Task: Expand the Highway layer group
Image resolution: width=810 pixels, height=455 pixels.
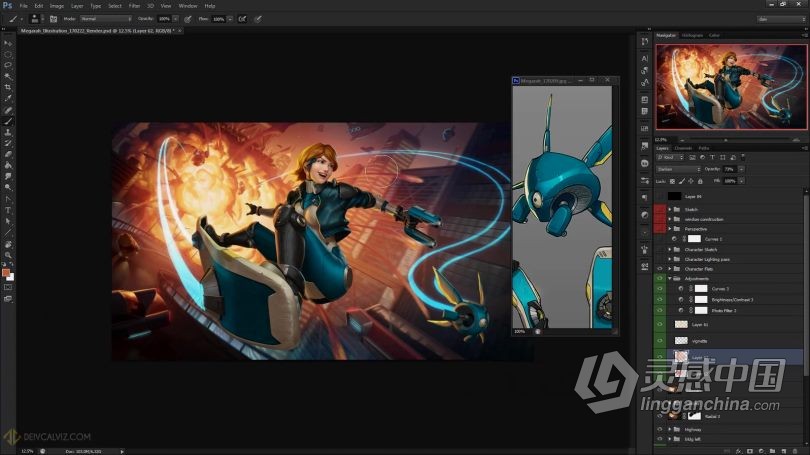Action: coord(670,429)
